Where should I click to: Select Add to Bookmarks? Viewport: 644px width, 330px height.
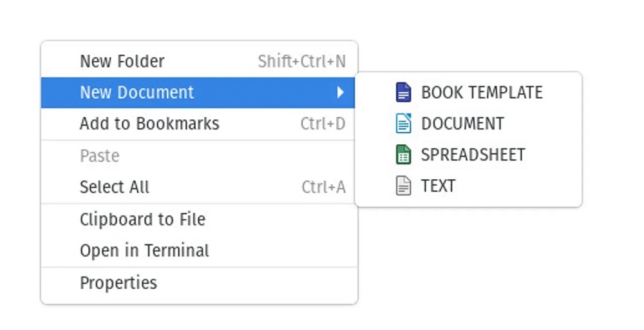coord(149,124)
